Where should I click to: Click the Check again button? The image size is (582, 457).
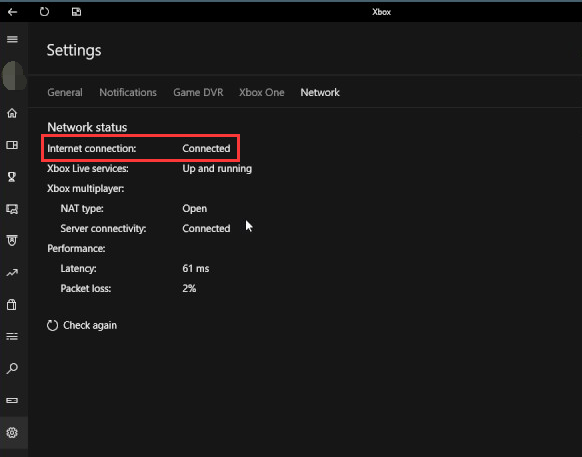tap(82, 325)
